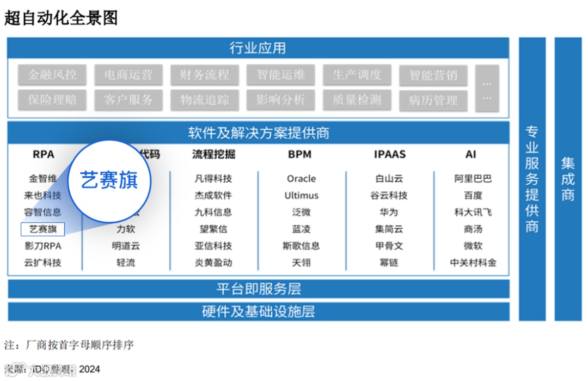Click 科大讯飞 in the AI column
Image resolution: width=588 pixels, height=381 pixels.
pos(473,213)
